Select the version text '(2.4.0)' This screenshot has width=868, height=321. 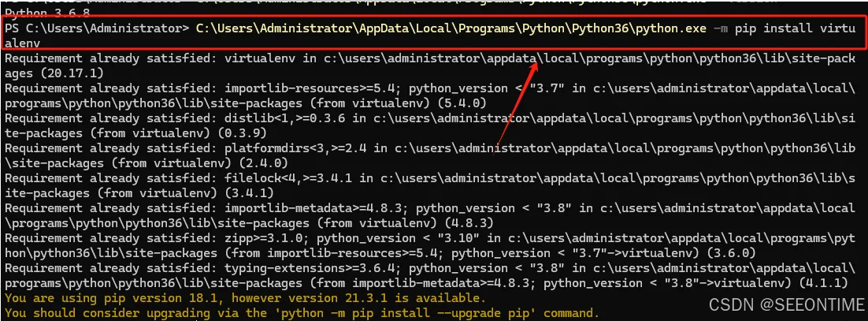262,163
